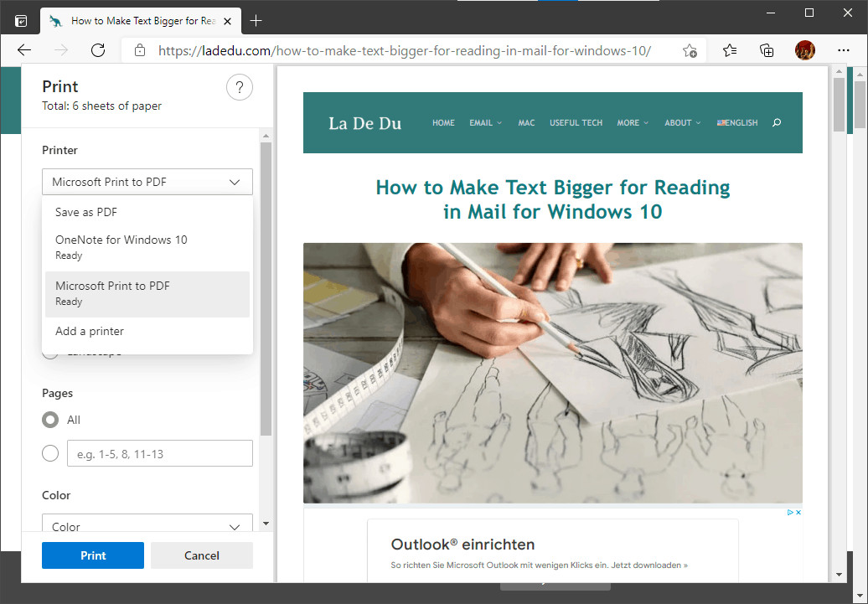
Task: Select the Landscape radio button
Action: pyautogui.click(x=50, y=355)
